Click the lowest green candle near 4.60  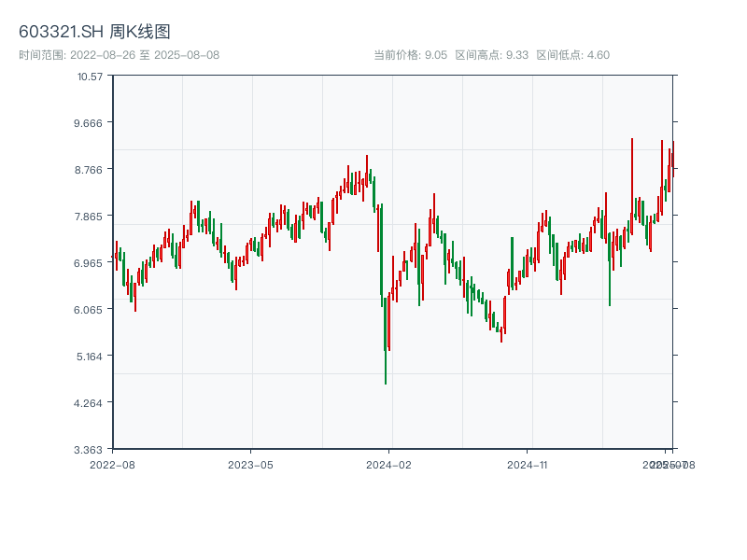[x=386, y=341]
